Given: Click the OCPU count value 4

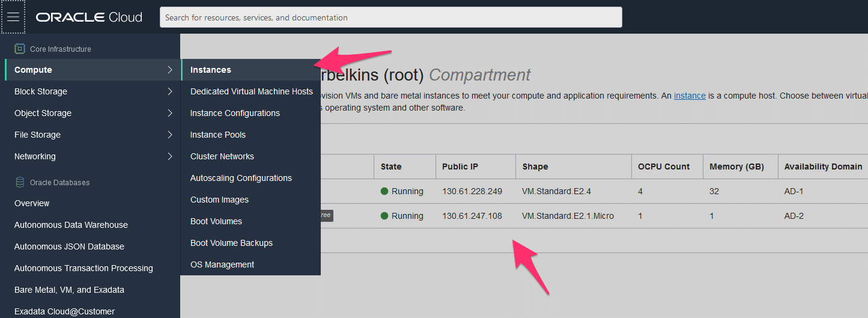Looking at the screenshot, I should (640, 191).
